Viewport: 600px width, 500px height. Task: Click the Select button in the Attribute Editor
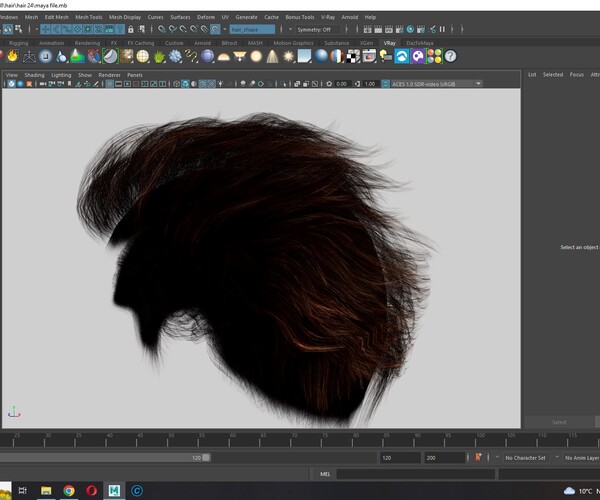point(559,422)
